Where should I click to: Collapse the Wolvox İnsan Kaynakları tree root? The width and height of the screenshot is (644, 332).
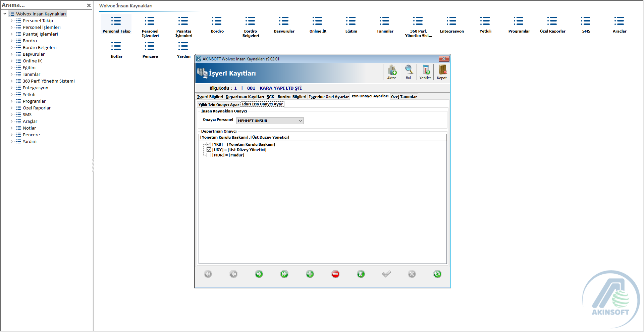[5, 14]
